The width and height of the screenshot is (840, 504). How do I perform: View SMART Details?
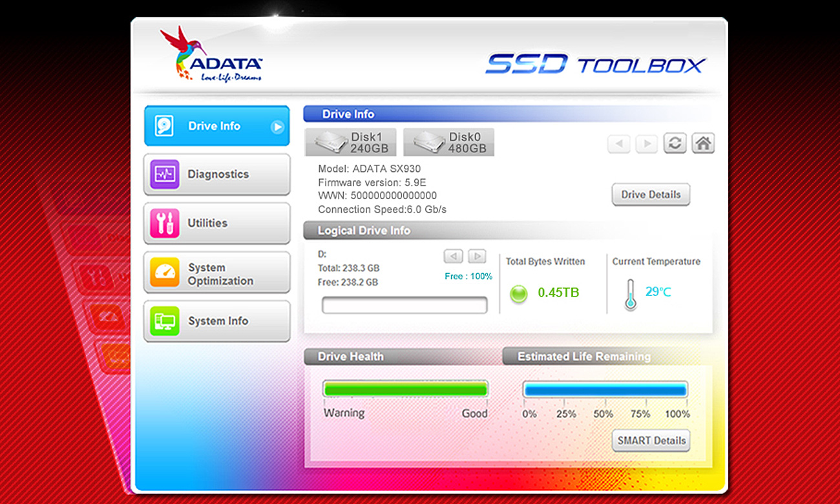coord(651,441)
